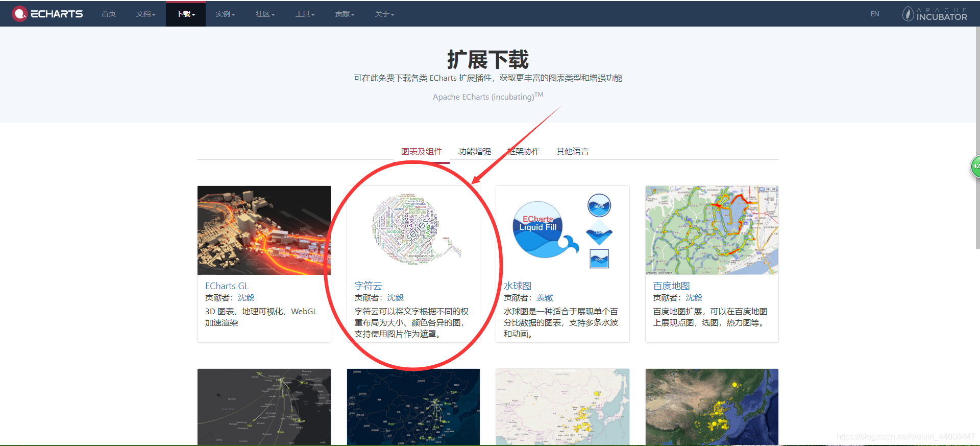Click the 扩展下载 page heading
Viewport: 980px width, 446px height.
click(x=488, y=60)
